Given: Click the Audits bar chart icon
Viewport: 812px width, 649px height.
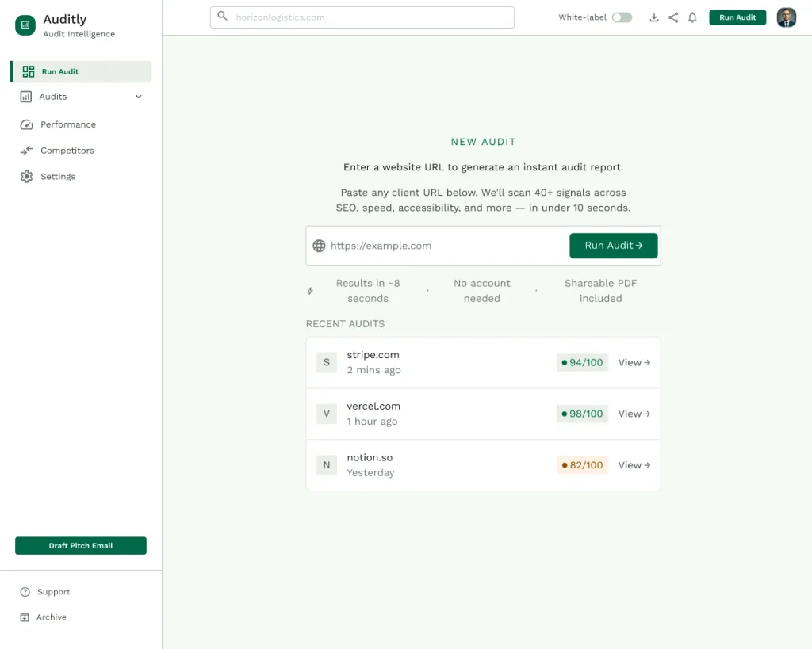Looking at the screenshot, I should [x=26, y=97].
